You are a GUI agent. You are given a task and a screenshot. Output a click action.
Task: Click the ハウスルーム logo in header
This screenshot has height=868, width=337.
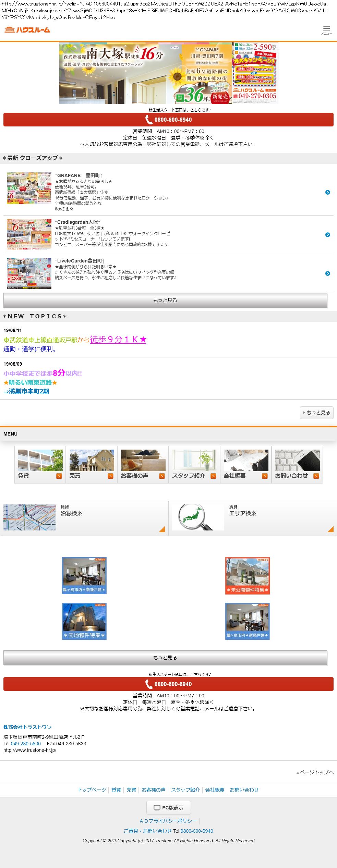(x=27, y=30)
